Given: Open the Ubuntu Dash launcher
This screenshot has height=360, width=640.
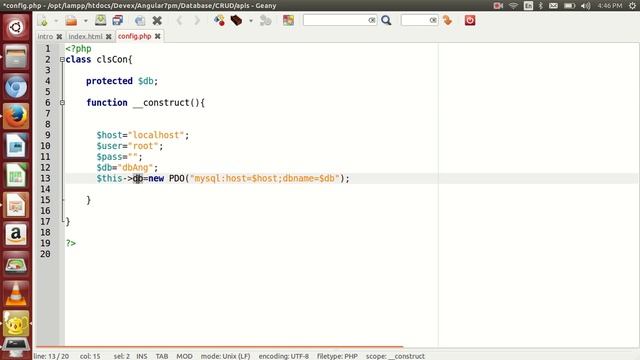Looking at the screenshot, I should 16,27.
